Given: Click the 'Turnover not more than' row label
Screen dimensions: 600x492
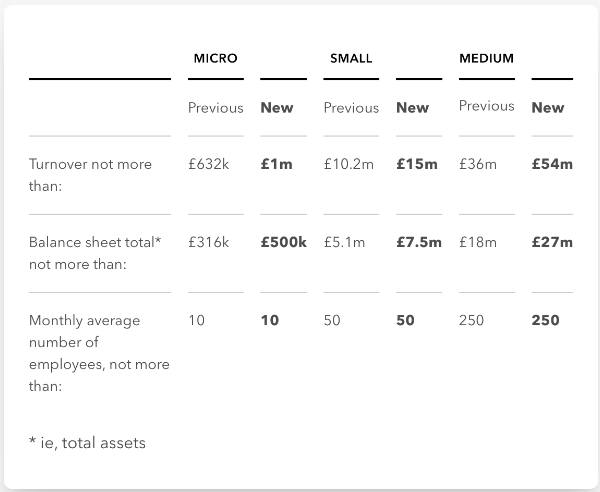Looking at the screenshot, I should (x=88, y=174).
